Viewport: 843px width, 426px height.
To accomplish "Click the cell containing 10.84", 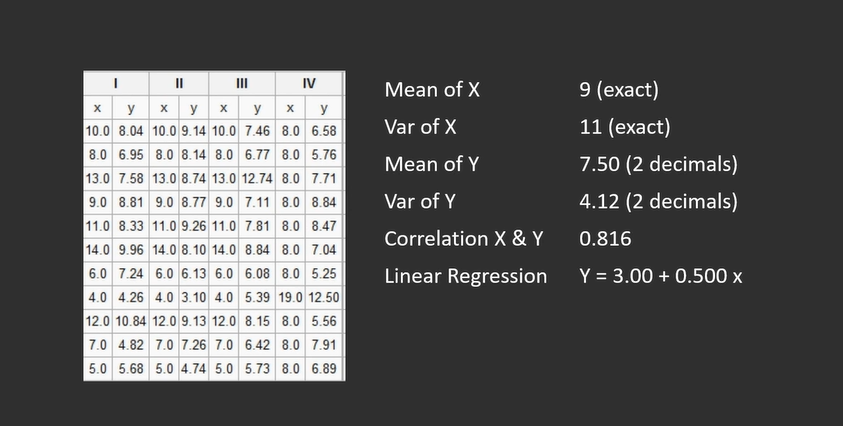I will (x=131, y=321).
